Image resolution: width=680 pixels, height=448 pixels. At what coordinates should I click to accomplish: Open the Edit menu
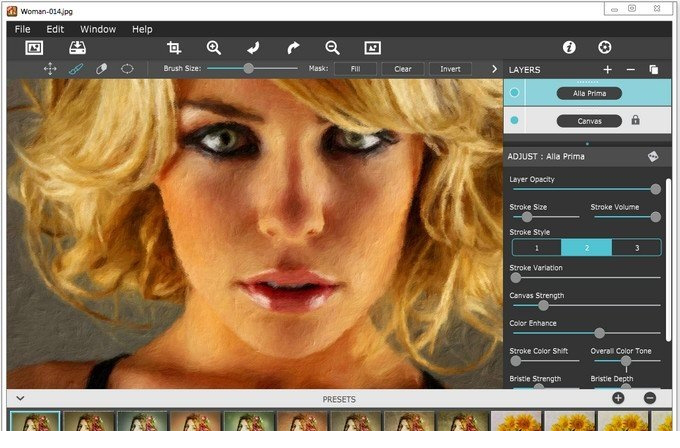coord(55,29)
